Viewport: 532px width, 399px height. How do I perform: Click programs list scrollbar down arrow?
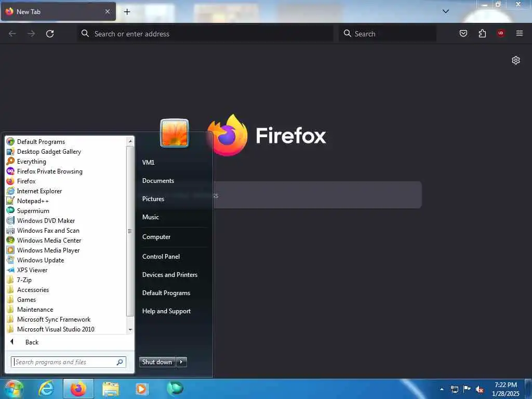[x=130, y=329]
